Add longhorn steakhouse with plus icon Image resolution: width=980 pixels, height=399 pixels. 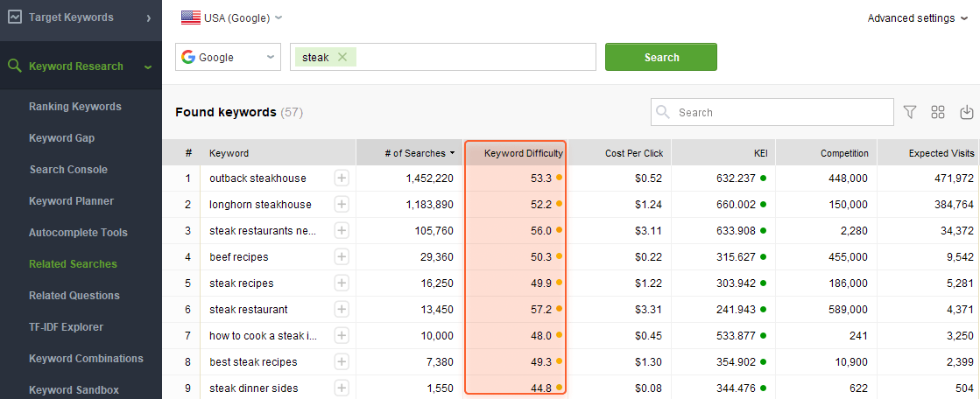(342, 205)
